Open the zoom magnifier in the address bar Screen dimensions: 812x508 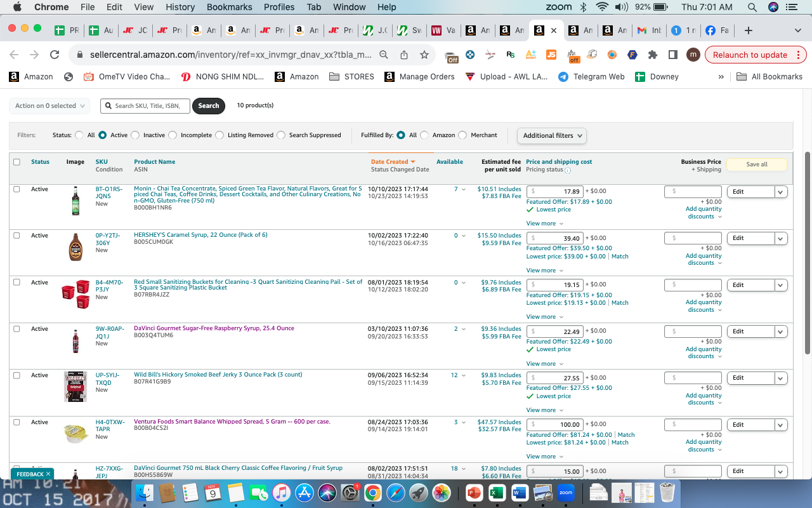pyautogui.click(x=384, y=55)
